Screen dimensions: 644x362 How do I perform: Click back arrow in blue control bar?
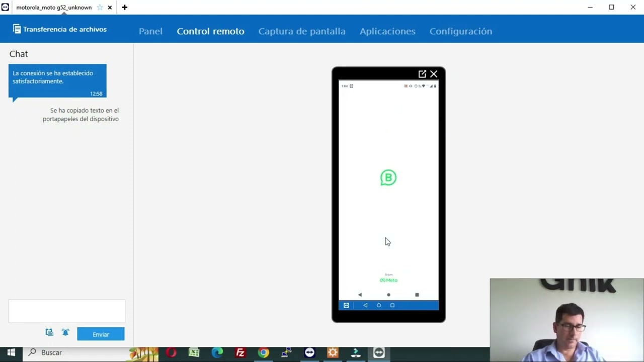click(x=365, y=305)
